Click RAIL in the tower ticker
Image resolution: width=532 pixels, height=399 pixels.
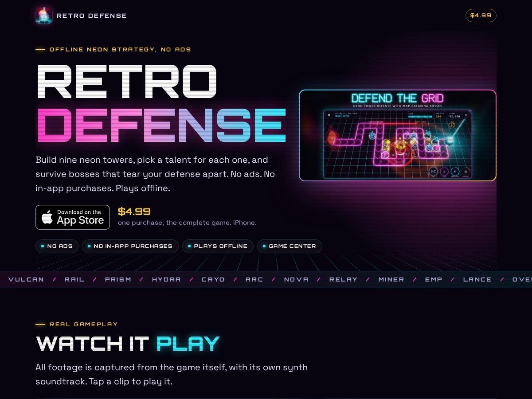(x=74, y=279)
